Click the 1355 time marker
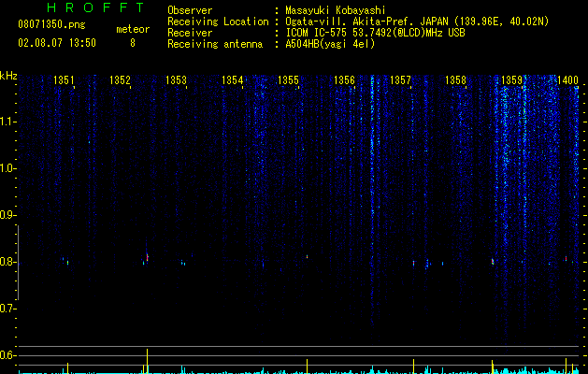Screen dimensions: 588x374 coord(288,80)
